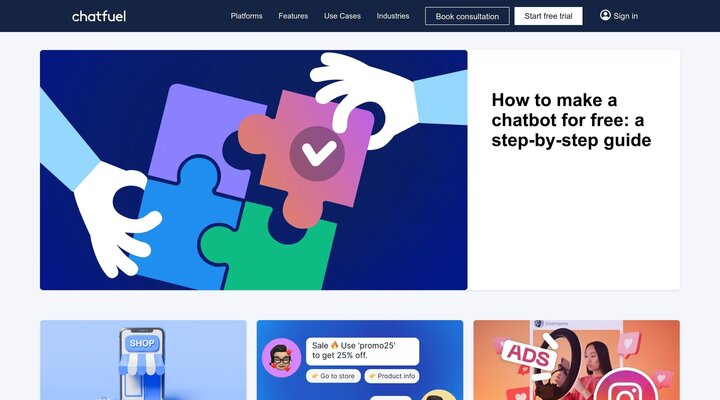Click the Sign in user avatar icon
Viewport: 720px width, 400px height.
[x=605, y=15]
